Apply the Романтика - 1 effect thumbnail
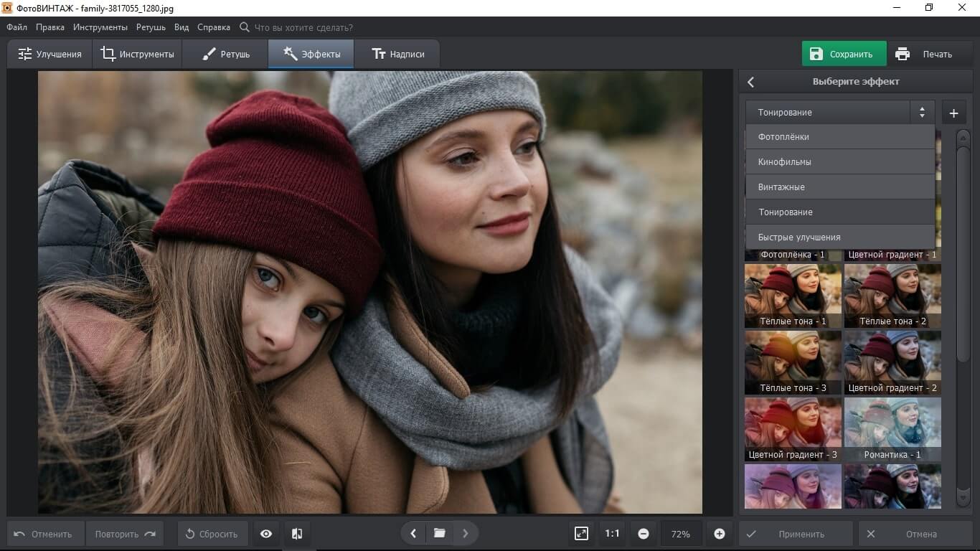Screen dimensions: 980x551 (892, 429)
